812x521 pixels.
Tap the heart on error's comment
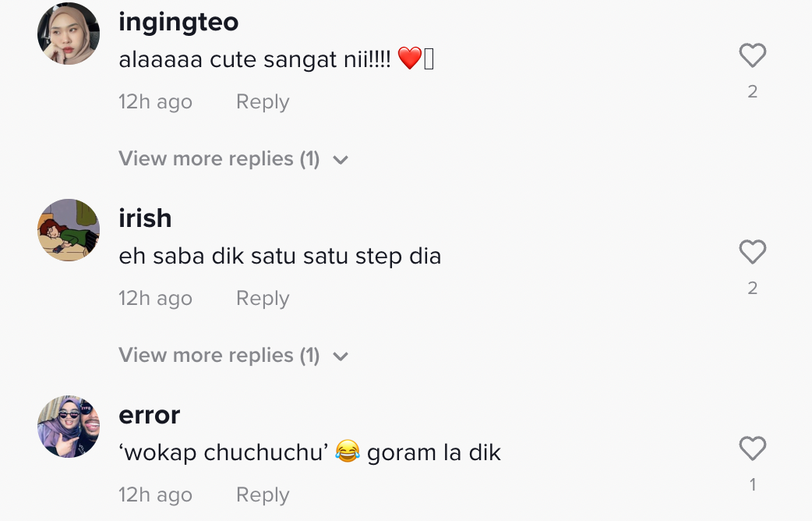click(752, 448)
